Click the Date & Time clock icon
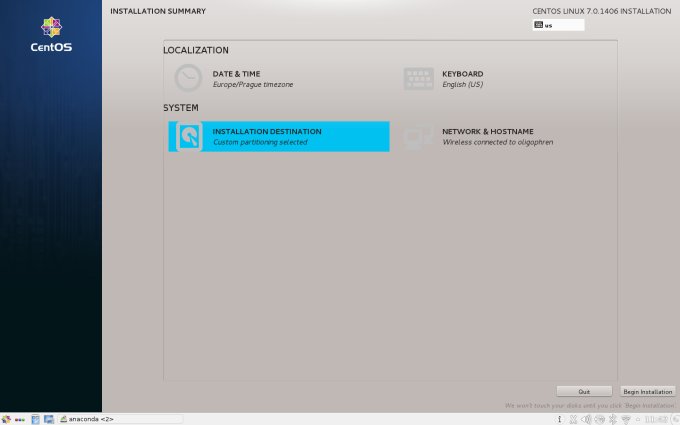 (188, 78)
